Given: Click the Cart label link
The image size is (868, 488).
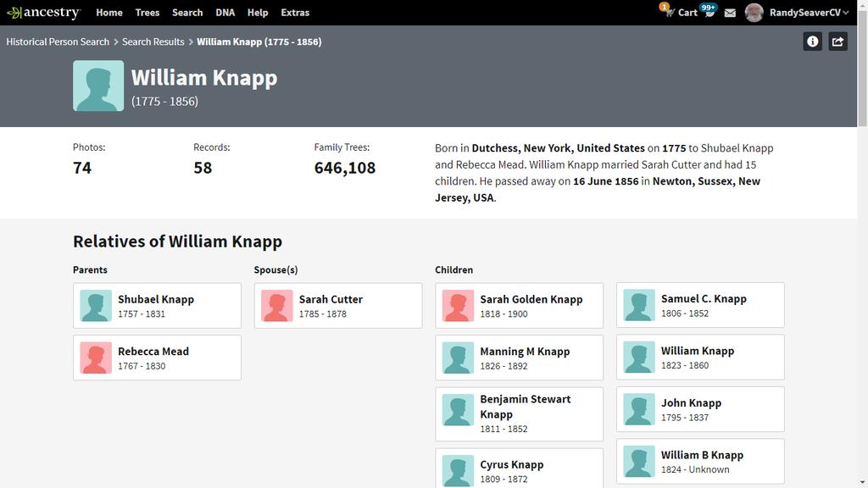Looking at the screenshot, I should coord(687,12).
